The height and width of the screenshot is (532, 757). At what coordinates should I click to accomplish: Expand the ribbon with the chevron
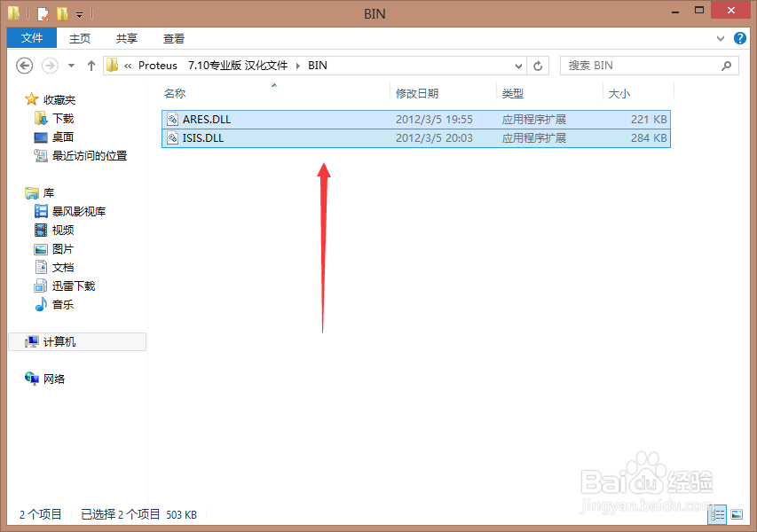click(x=721, y=39)
